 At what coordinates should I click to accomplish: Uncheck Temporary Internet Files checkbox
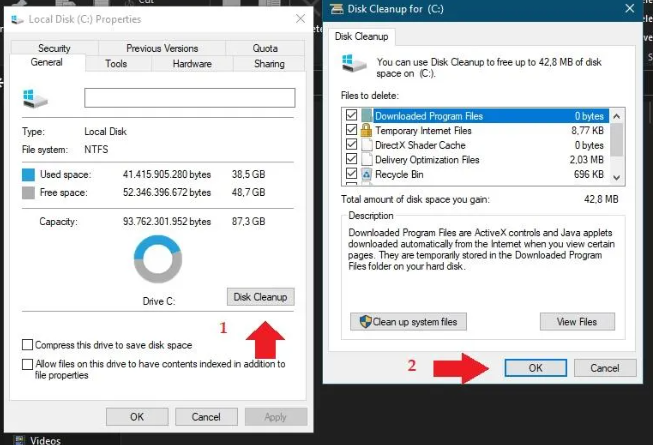tap(351, 130)
